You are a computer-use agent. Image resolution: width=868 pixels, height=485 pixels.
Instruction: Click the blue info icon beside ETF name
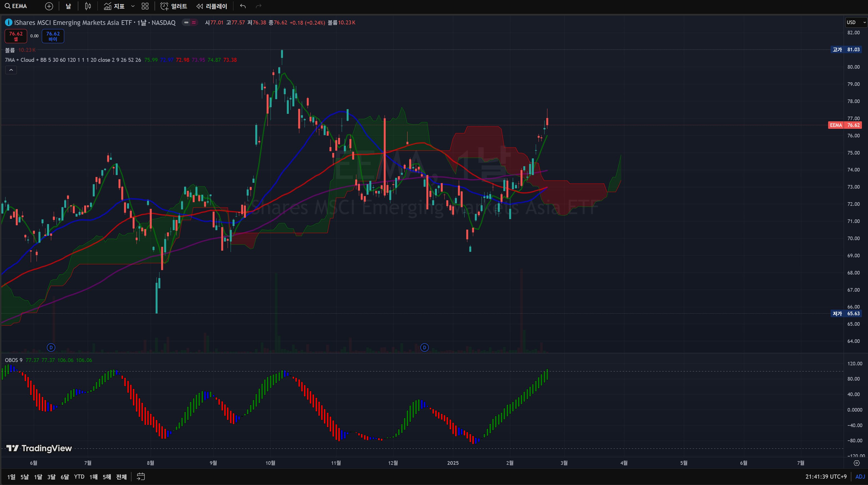(x=8, y=22)
